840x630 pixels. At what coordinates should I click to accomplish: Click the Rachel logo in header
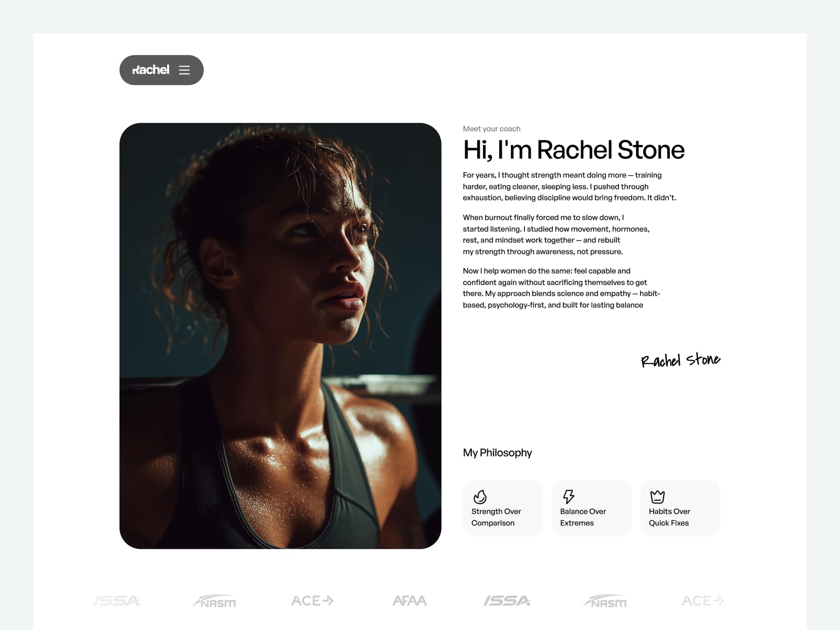[151, 69]
